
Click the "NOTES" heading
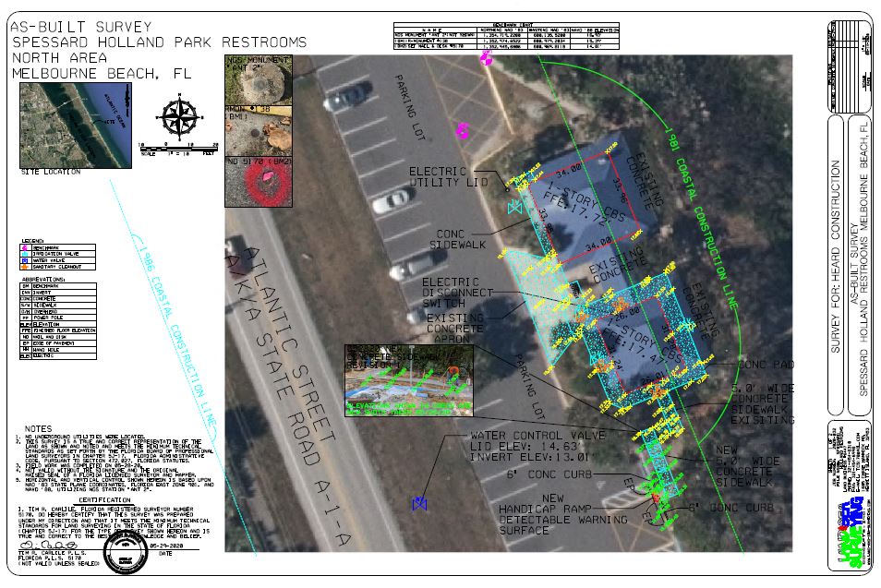(x=38, y=429)
